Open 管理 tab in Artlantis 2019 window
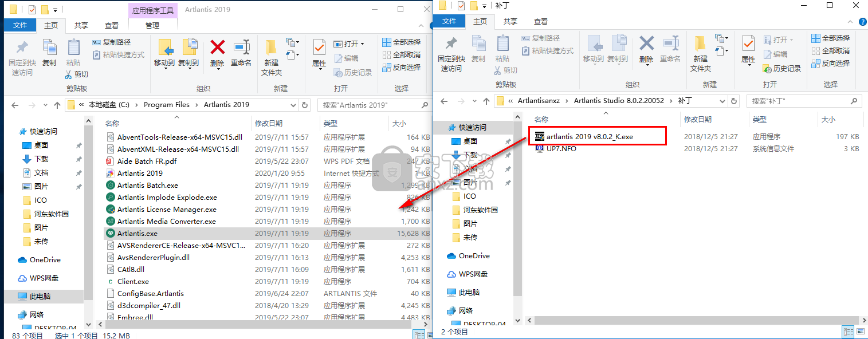Viewport: 868px width, 339px height. click(152, 25)
